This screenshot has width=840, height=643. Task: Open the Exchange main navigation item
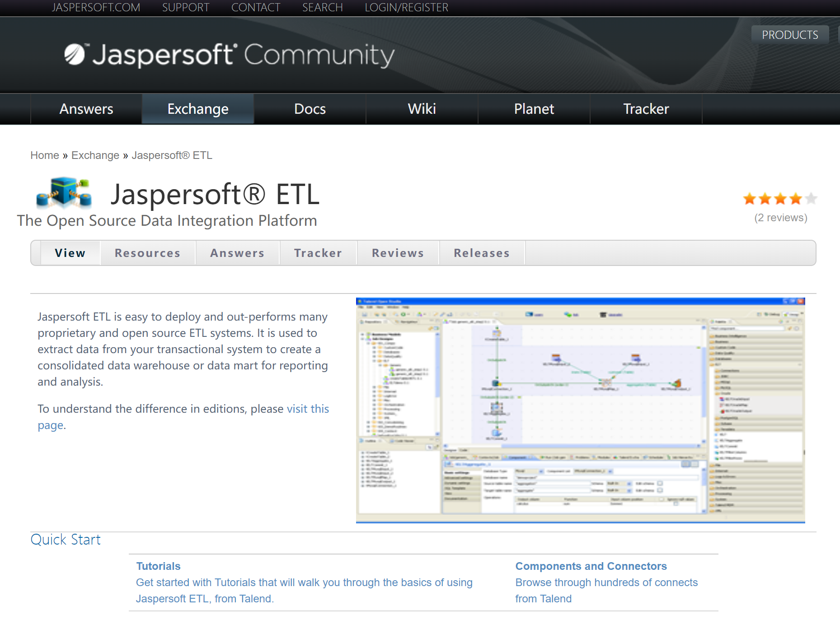[x=198, y=109]
